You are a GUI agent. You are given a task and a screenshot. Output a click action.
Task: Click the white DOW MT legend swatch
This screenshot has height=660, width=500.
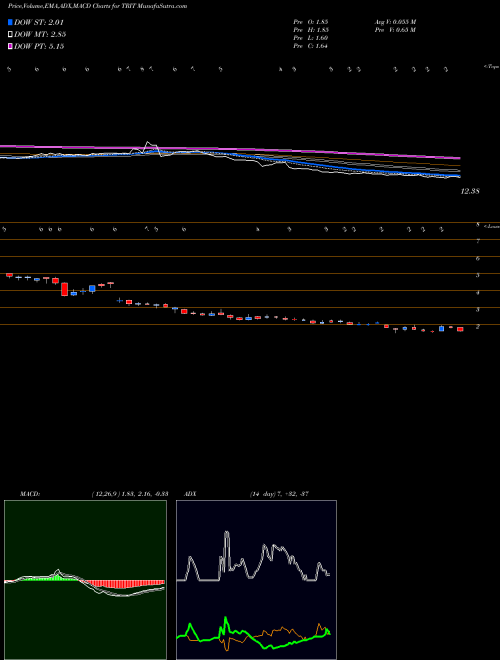tap(10, 35)
